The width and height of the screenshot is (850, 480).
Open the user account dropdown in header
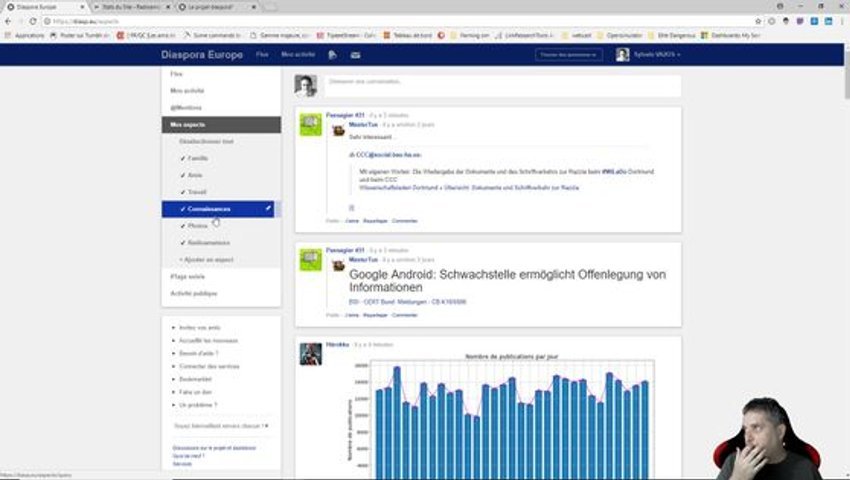(x=656, y=55)
